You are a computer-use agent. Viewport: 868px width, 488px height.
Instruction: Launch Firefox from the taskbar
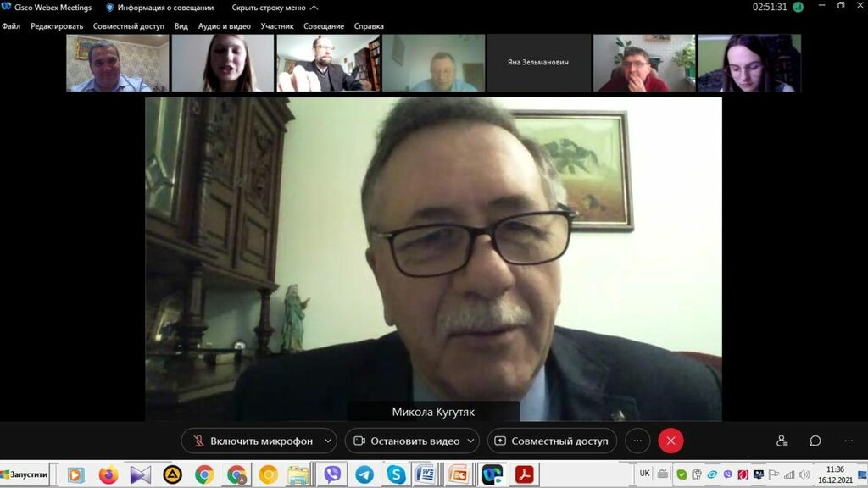point(108,474)
